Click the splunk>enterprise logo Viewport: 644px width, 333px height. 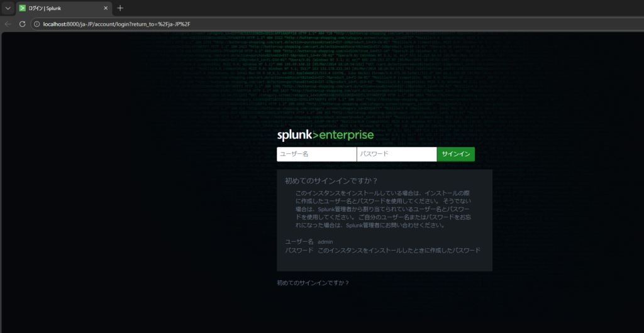325,135
